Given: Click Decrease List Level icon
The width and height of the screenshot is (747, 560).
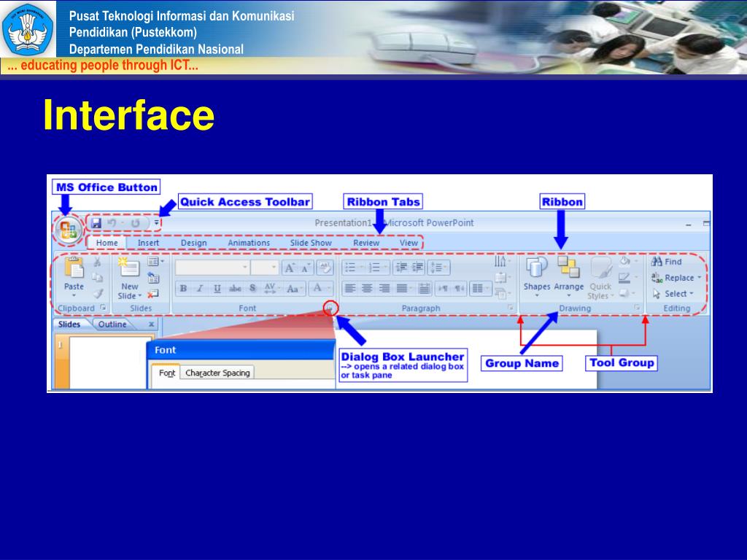Looking at the screenshot, I should [x=401, y=268].
